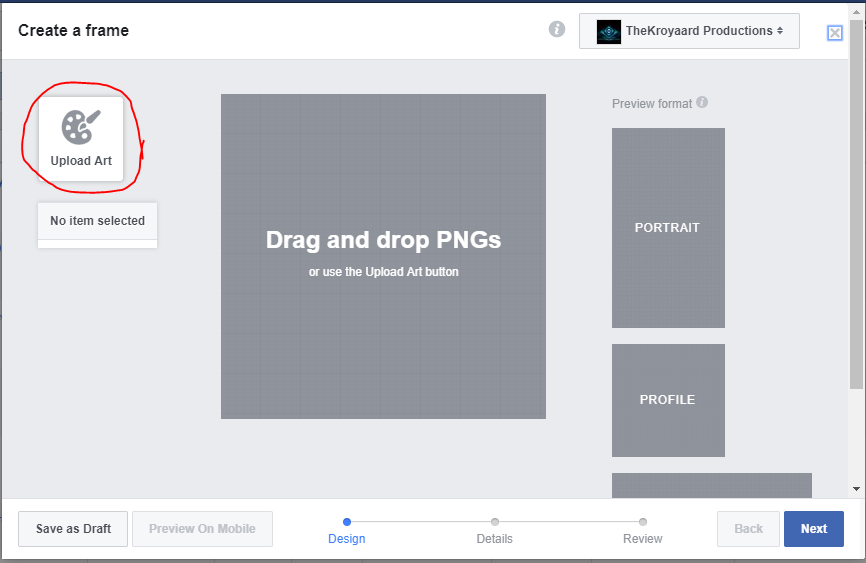Screen dimensions: 866x563
Task: Show the Preview format help tooltip icon
Action: coord(702,102)
